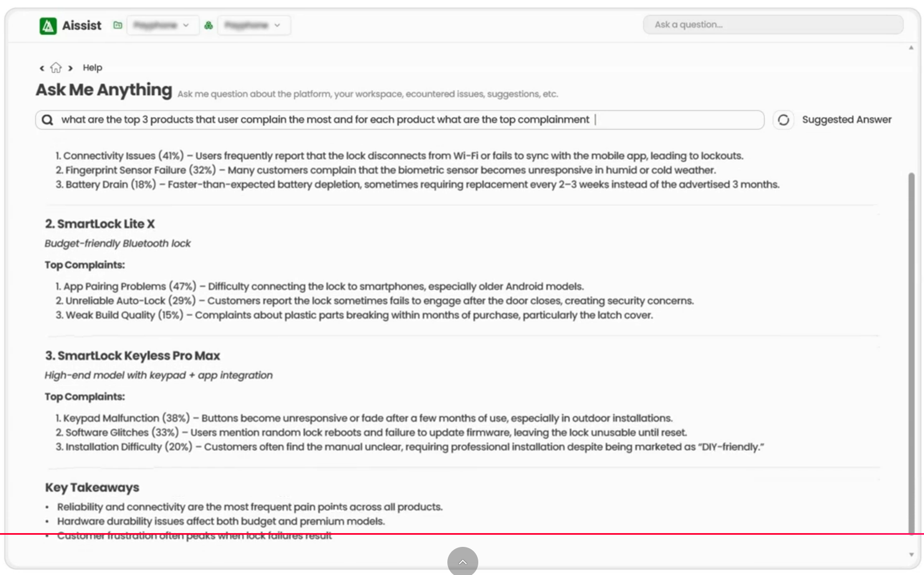
Task: Click the Suggested Answer label
Action: click(847, 119)
